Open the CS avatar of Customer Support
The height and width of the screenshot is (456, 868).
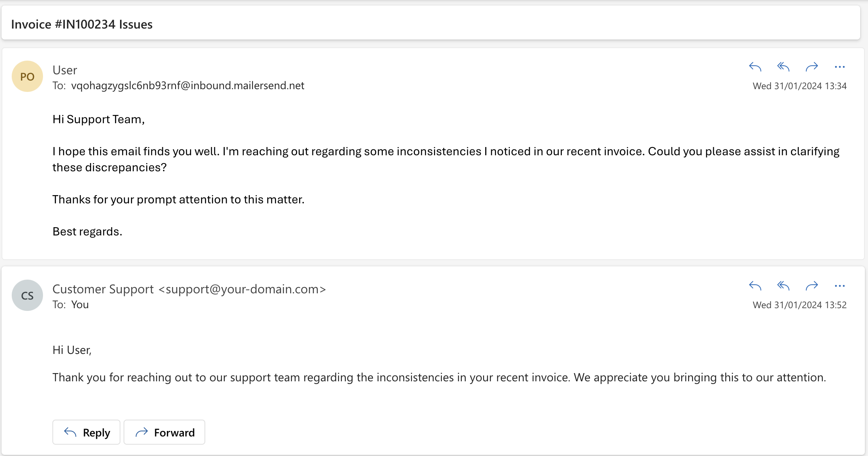pyautogui.click(x=27, y=295)
